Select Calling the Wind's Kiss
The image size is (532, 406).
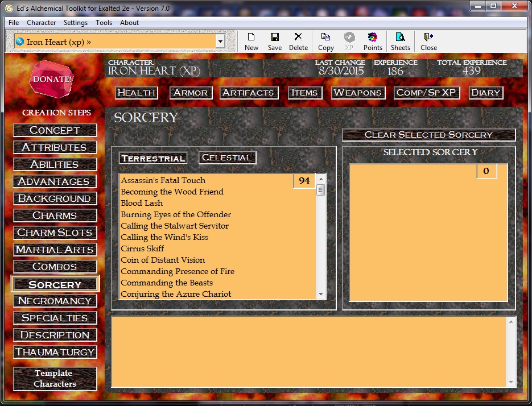pos(164,237)
